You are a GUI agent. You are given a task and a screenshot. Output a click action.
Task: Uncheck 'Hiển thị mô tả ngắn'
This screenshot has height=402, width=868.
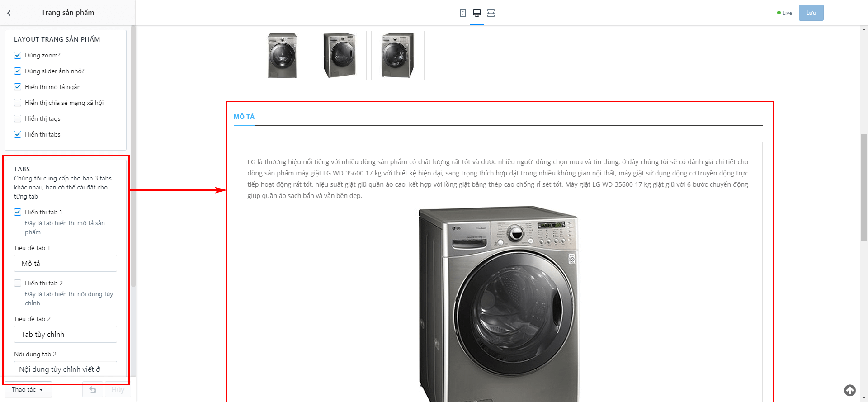click(x=18, y=87)
